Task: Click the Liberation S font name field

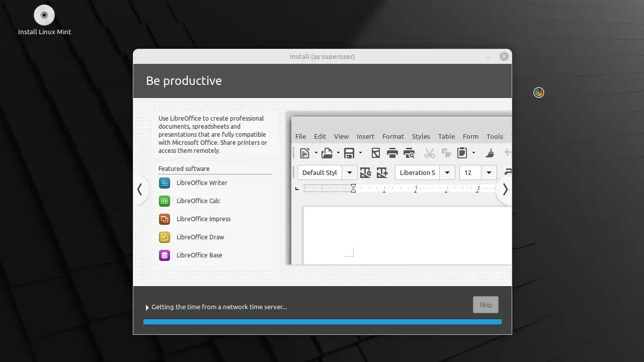Action: pos(418,172)
